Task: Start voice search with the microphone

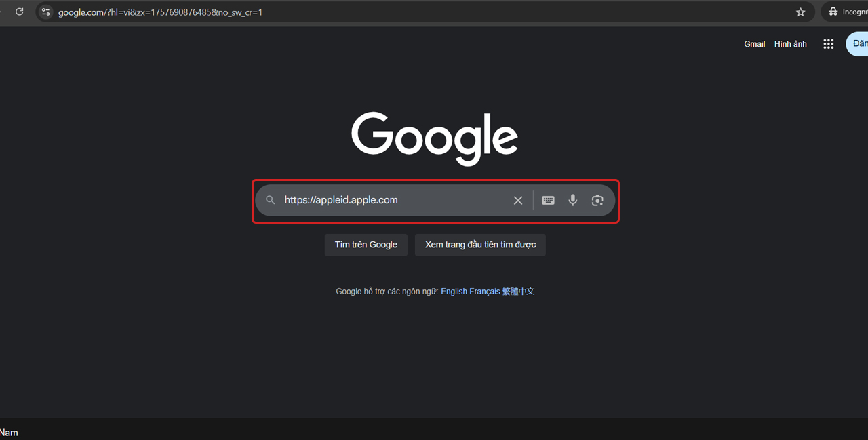Action: tap(573, 200)
